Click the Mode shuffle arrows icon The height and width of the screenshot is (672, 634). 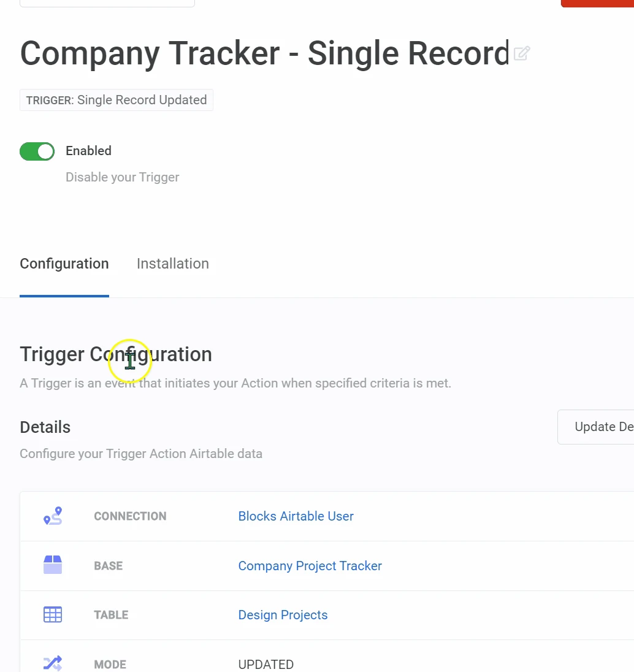(x=53, y=663)
